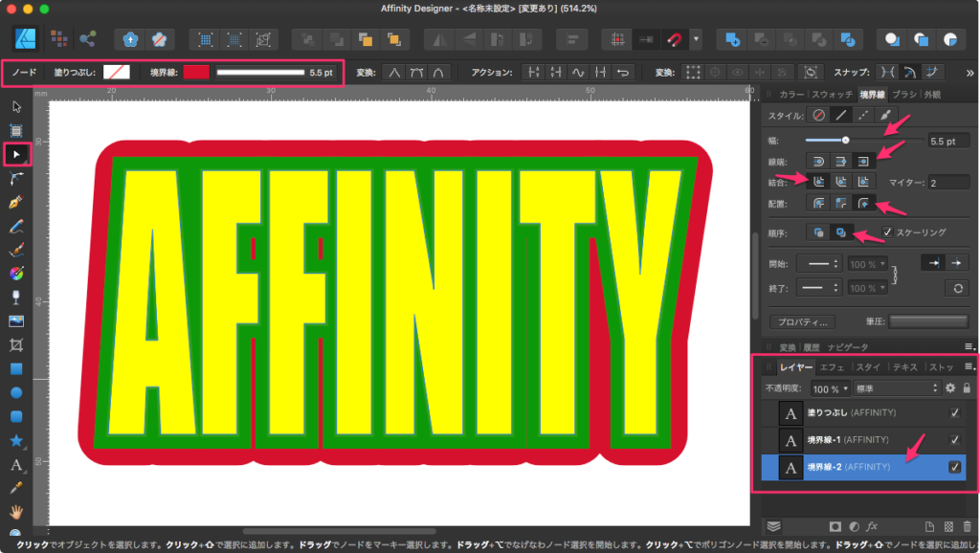The width and height of the screenshot is (980, 553).
Task: Switch to the スウォッチ tab
Action: tap(833, 95)
